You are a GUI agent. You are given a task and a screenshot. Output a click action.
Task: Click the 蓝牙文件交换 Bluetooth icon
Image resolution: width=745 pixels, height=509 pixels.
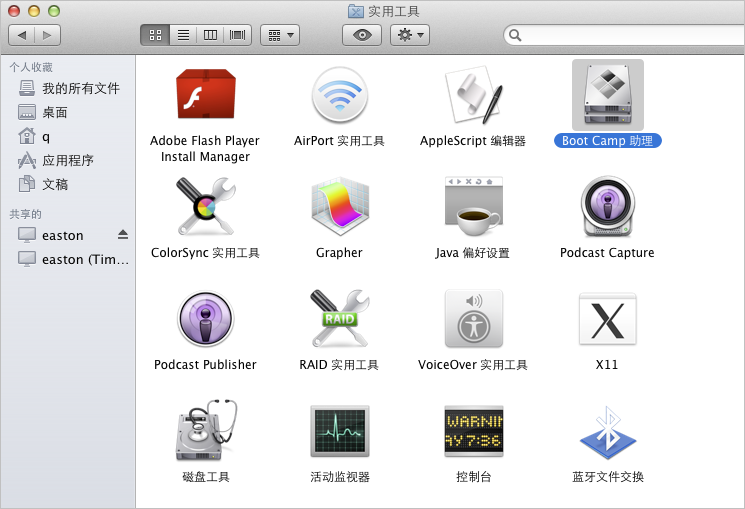click(x=608, y=432)
